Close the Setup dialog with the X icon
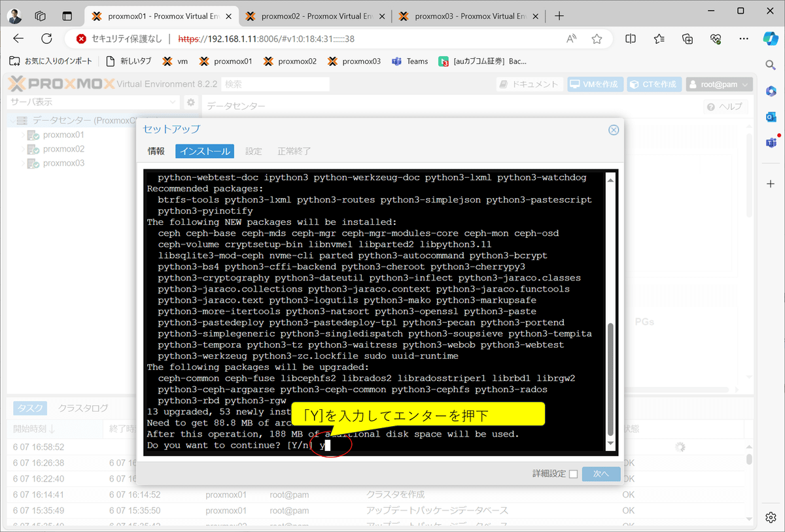 [x=614, y=130]
